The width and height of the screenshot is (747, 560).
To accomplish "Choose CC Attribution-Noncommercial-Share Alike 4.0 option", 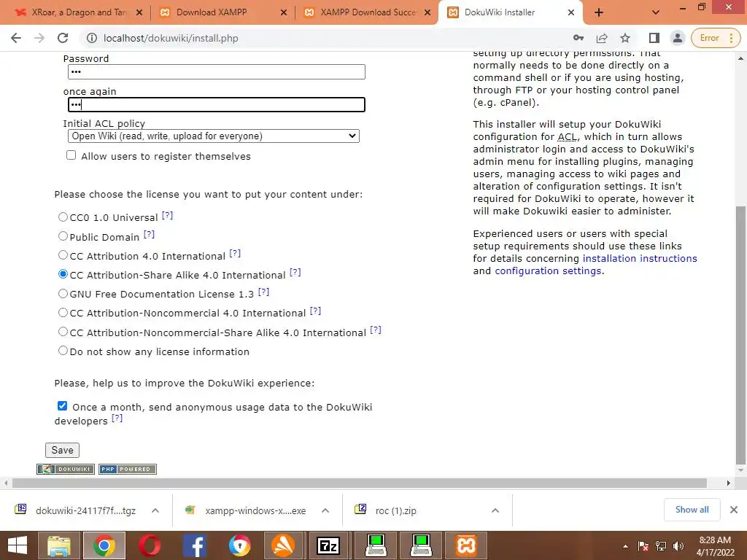I will point(63,332).
